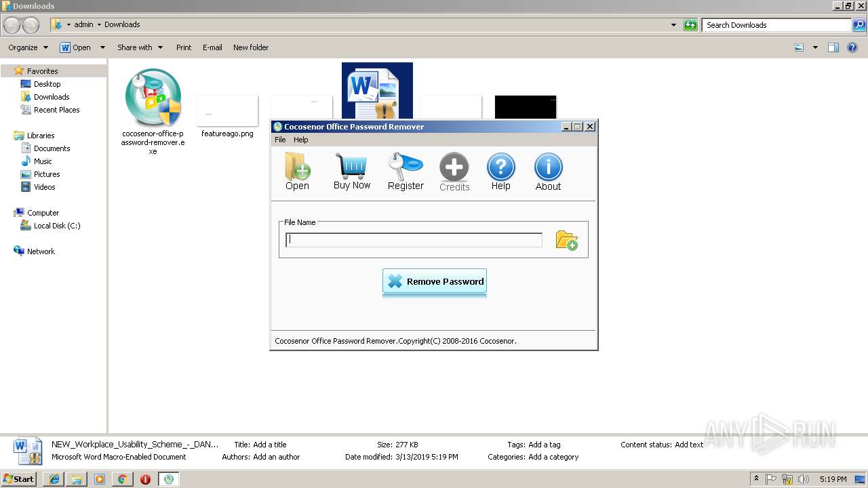Select Videos library

(x=45, y=187)
